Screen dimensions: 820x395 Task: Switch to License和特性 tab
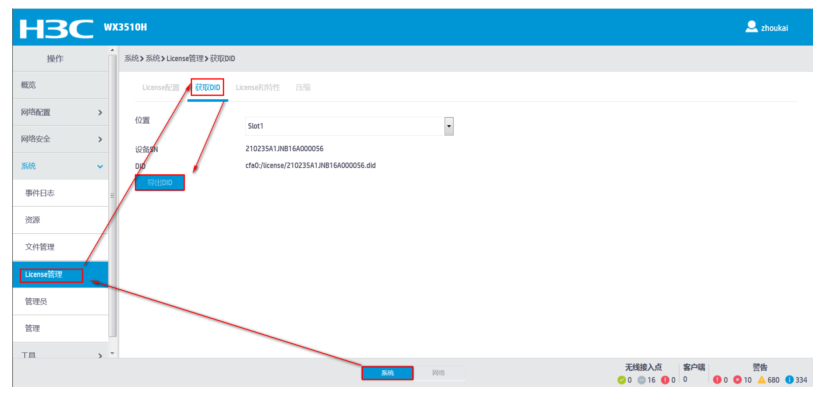pyautogui.click(x=258, y=87)
